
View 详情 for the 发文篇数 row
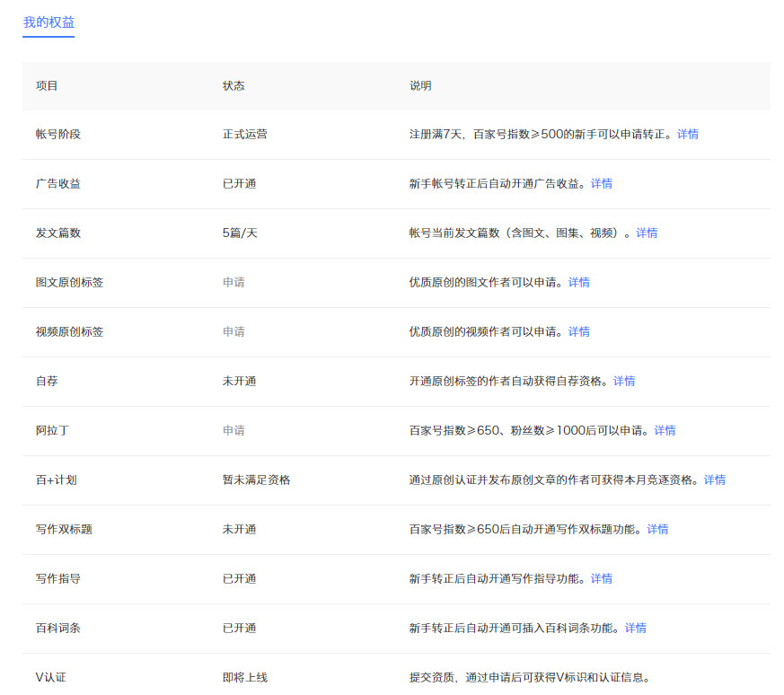coord(647,233)
